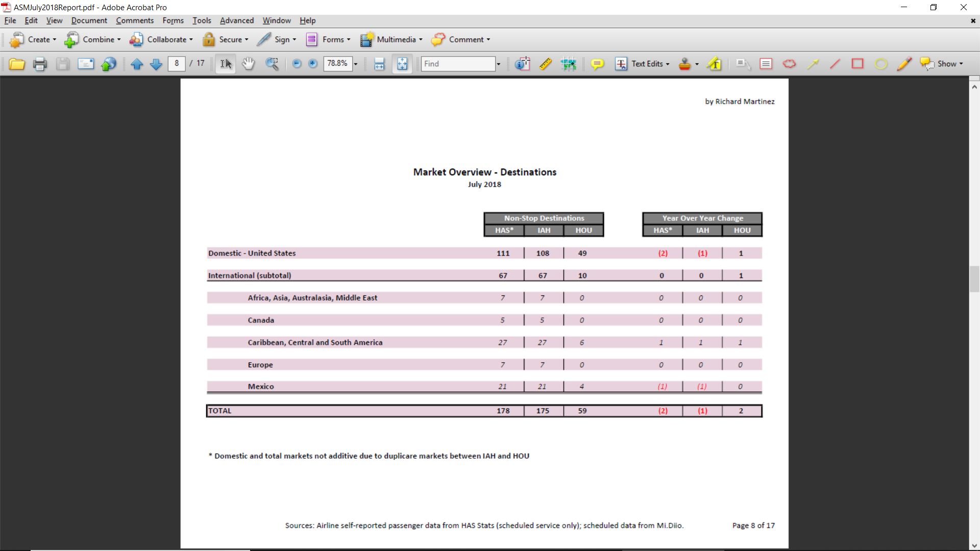Email the PDF with the envelope icon
This screenshot has width=980, height=551.
pyautogui.click(x=86, y=64)
